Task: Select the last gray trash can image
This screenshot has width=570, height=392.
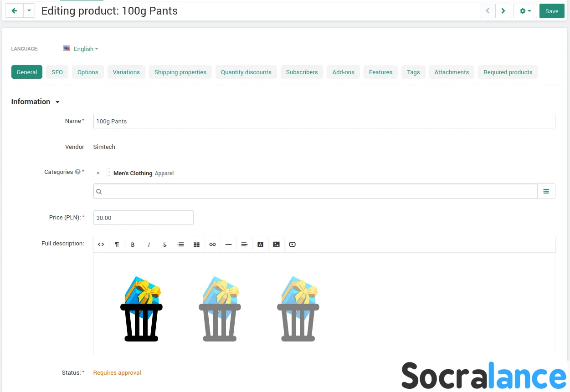Action: point(298,309)
